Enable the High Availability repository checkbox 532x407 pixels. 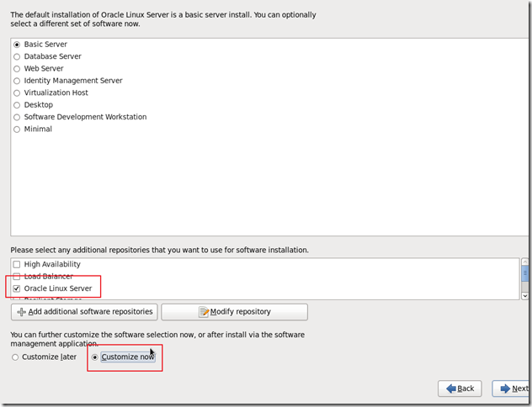17,265
